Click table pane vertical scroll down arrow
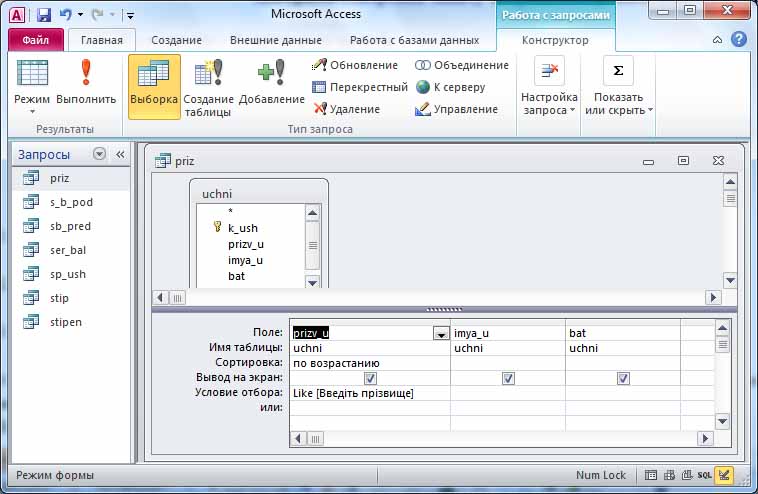This screenshot has height=494, width=758. (730, 280)
